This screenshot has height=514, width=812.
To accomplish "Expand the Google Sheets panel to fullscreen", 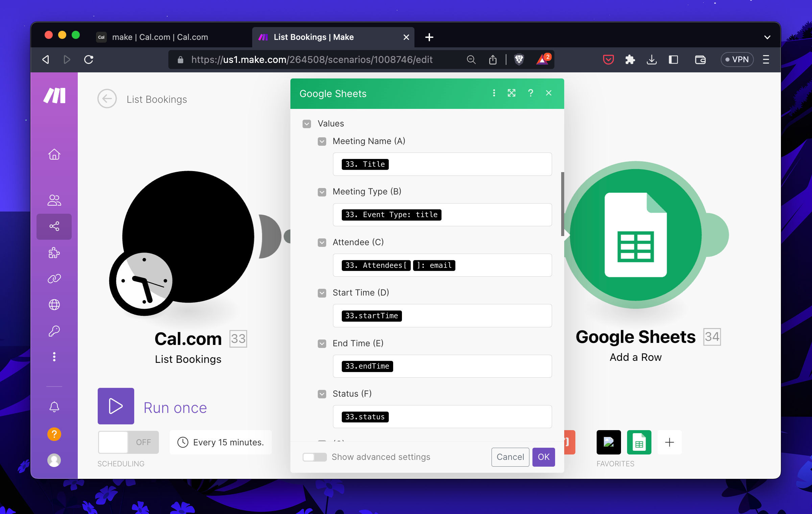I will (511, 93).
